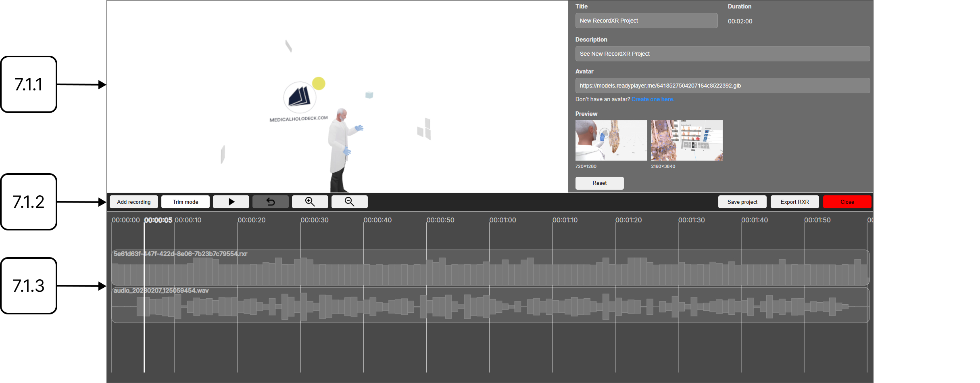Select the 5e61d63f rxr track
Viewport: 980px width, 383px height.
click(484, 268)
